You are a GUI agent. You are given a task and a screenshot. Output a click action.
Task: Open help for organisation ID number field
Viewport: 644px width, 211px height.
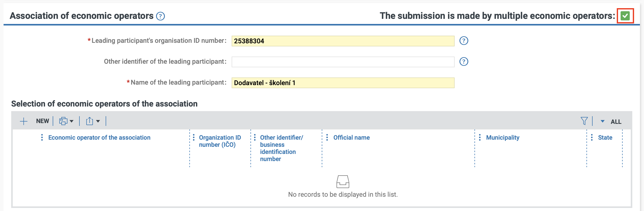click(x=464, y=41)
